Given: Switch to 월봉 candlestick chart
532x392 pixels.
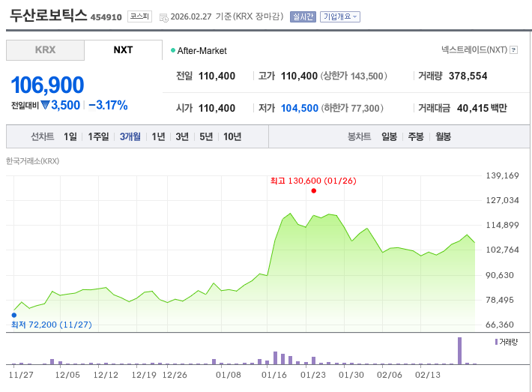Looking at the screenshot, I should (443, 136).
